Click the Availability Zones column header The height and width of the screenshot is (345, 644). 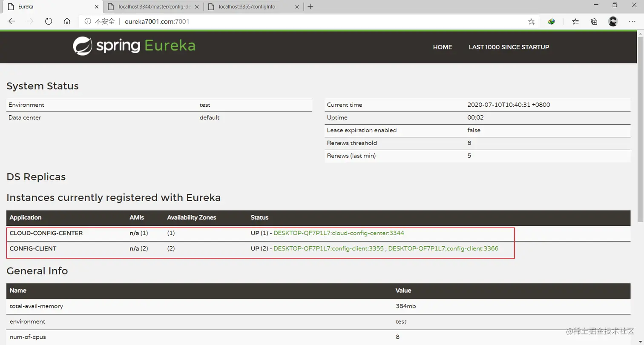[192, 217]
